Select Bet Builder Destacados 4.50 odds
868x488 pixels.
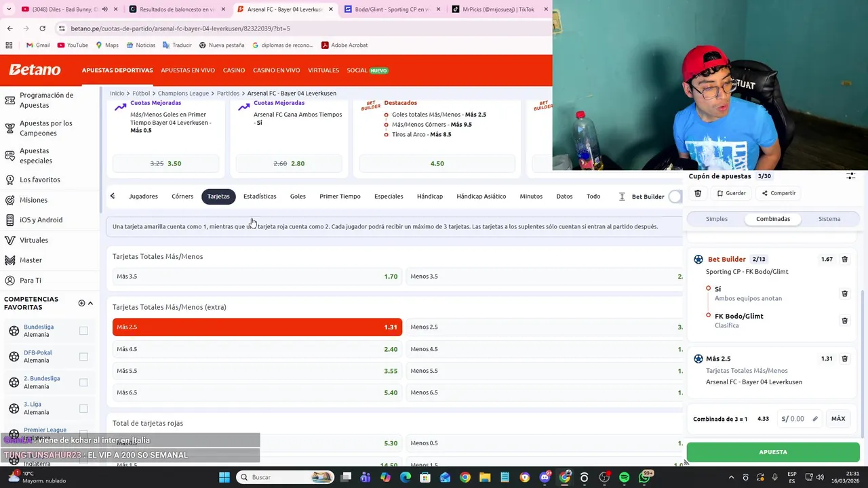437,163
